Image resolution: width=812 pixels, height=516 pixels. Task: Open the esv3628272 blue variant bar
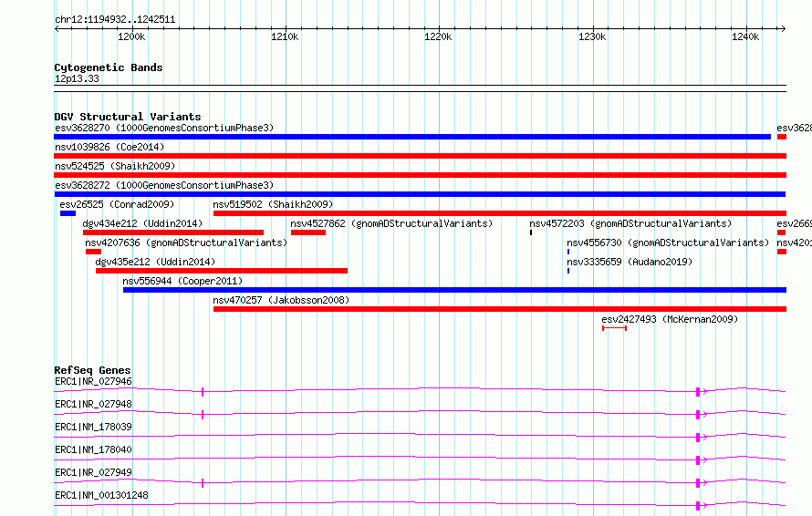[420, 194]
